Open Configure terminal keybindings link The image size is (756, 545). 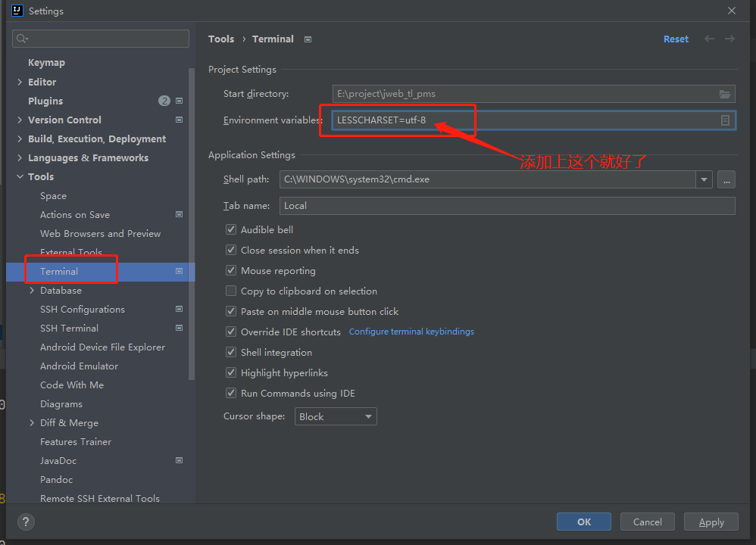(x=411, y=332)
